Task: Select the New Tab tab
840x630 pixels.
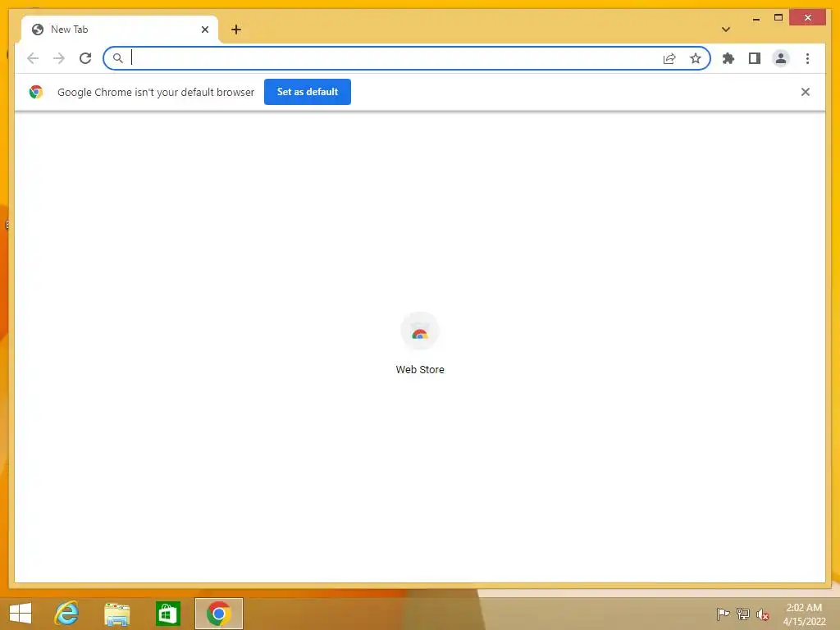Action: 120,30
